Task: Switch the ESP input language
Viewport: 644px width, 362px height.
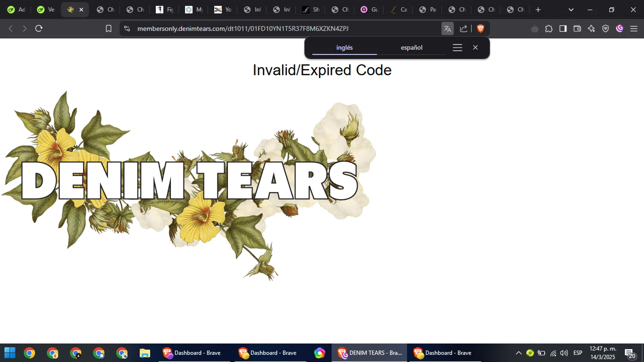Action: (578, 353)
